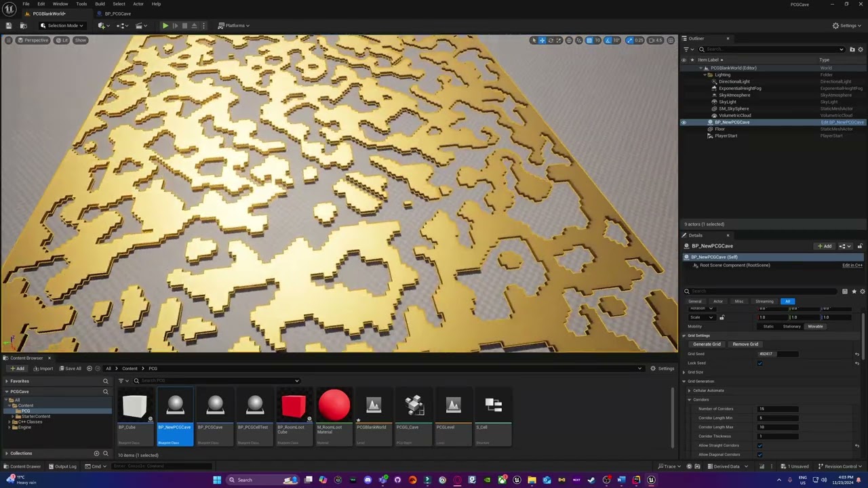
Task: Uncheck Allow Diagonal Corridors checkbox
Action: click(x=759, y=455)
